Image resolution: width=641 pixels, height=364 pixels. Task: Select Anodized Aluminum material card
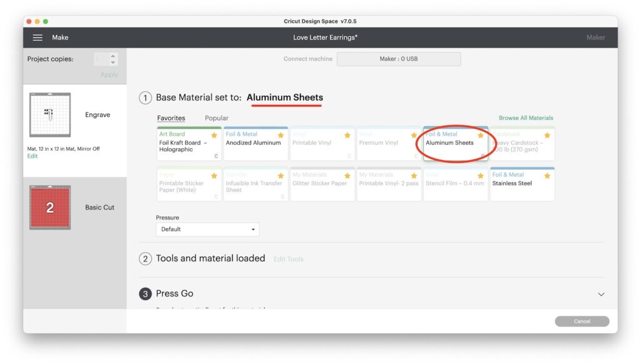point(255,144)
